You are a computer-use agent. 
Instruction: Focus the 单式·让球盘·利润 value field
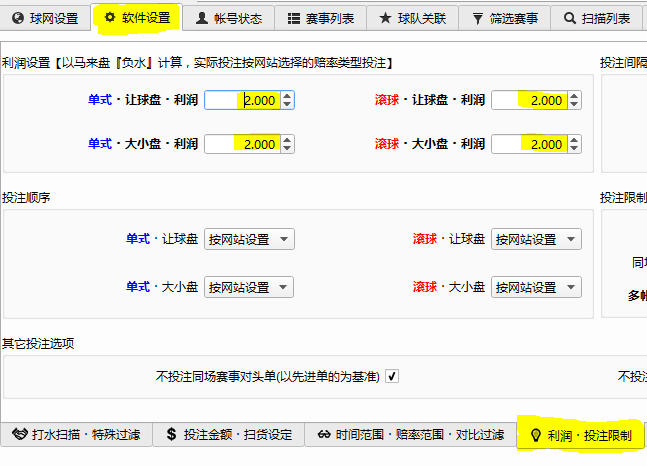(x=243, y=100)
